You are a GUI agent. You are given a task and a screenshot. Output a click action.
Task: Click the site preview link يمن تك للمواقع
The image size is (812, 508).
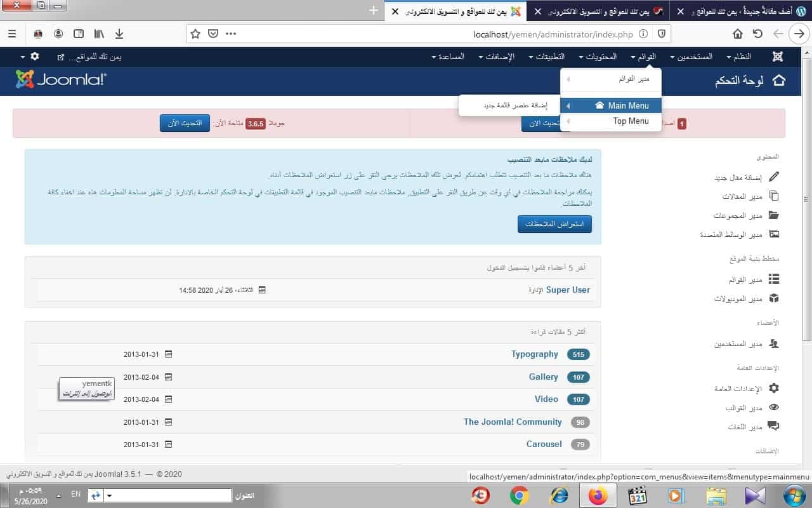click(89, 57)
